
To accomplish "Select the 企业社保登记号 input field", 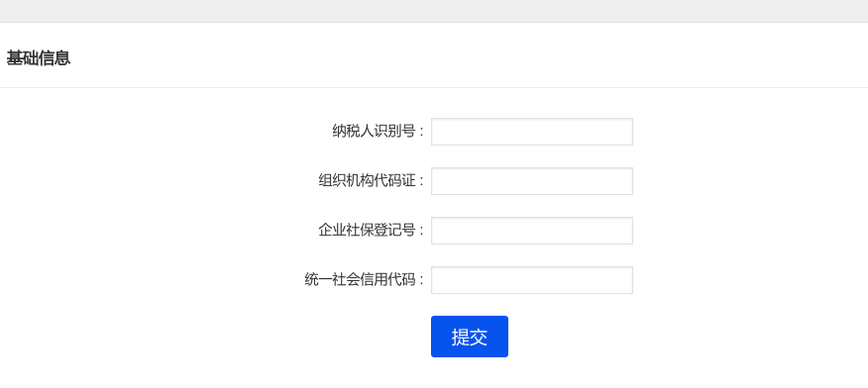I will [x=531, y=231].
